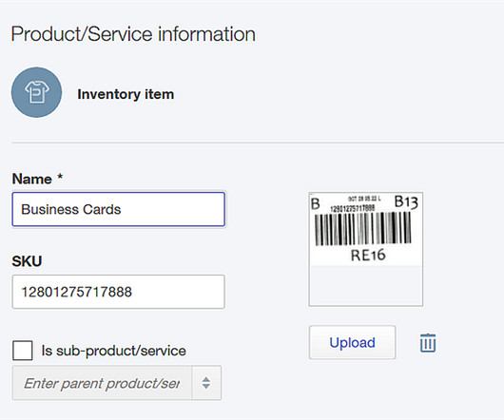
Task: Delete the uploaded image with trash icon
Action: [428, 343]
